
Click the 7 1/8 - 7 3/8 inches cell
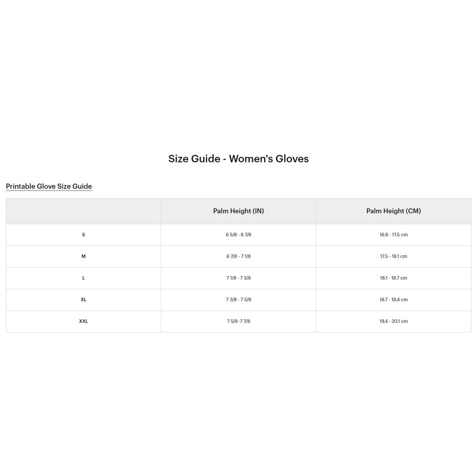[x=239, y=278]
